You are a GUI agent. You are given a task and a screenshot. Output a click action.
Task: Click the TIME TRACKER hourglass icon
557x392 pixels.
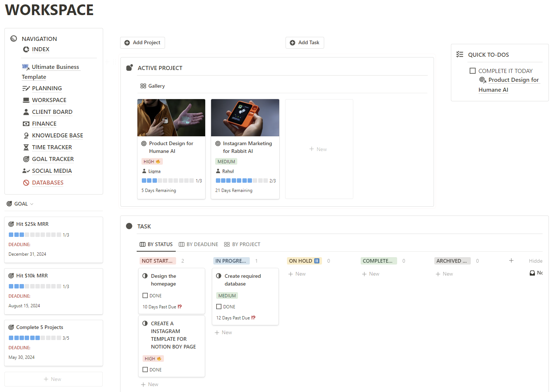[x=26, y=147]
